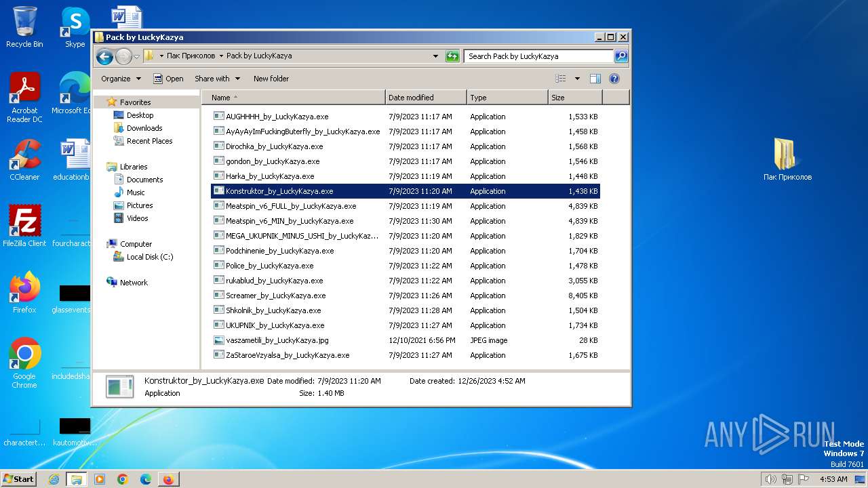Select Documents library
Screen dimensions: 868x488
[x=144, y=180]
